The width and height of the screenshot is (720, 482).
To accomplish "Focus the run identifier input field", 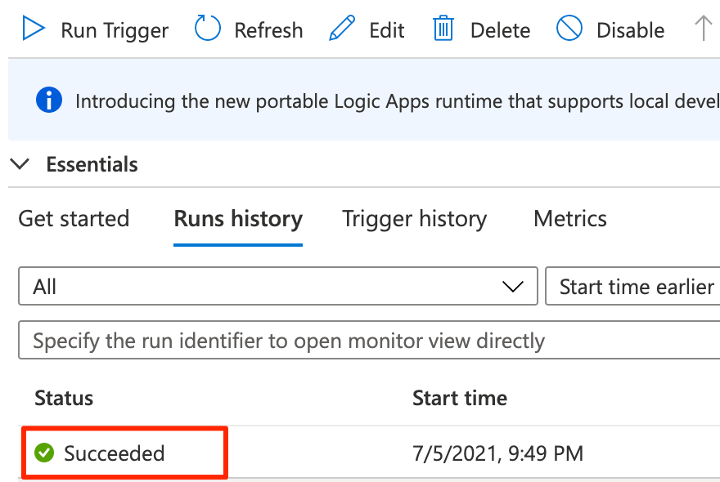I will click(x=369, y=340).
